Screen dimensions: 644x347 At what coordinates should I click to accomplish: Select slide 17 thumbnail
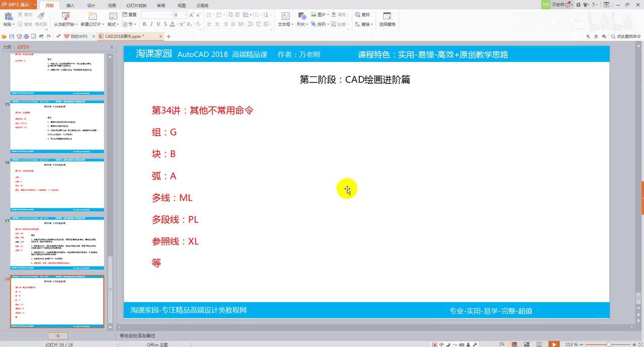pyautogui.click(x=57, y=243)
